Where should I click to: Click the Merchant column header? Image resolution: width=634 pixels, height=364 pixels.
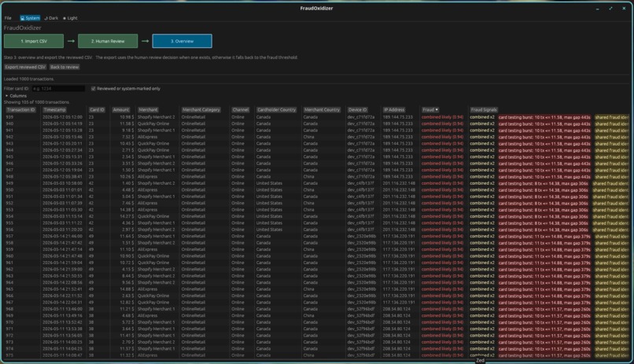click(x=148, y=110)
